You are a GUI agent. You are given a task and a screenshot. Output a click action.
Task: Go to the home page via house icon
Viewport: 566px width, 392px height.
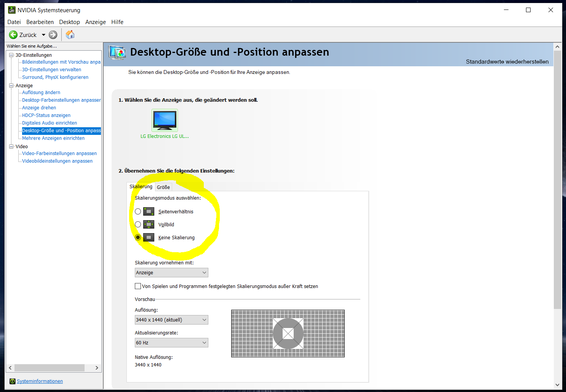point(70,35)
